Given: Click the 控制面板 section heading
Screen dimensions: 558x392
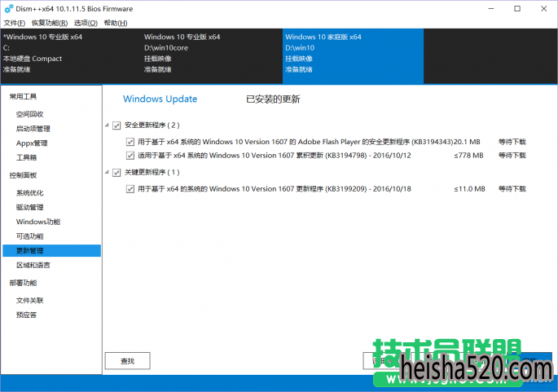Looking at the screenshot, I should pos(23,175).
